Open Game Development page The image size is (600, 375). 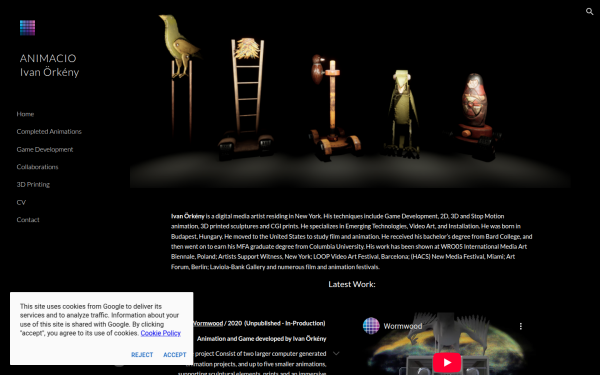pos(45,149)
